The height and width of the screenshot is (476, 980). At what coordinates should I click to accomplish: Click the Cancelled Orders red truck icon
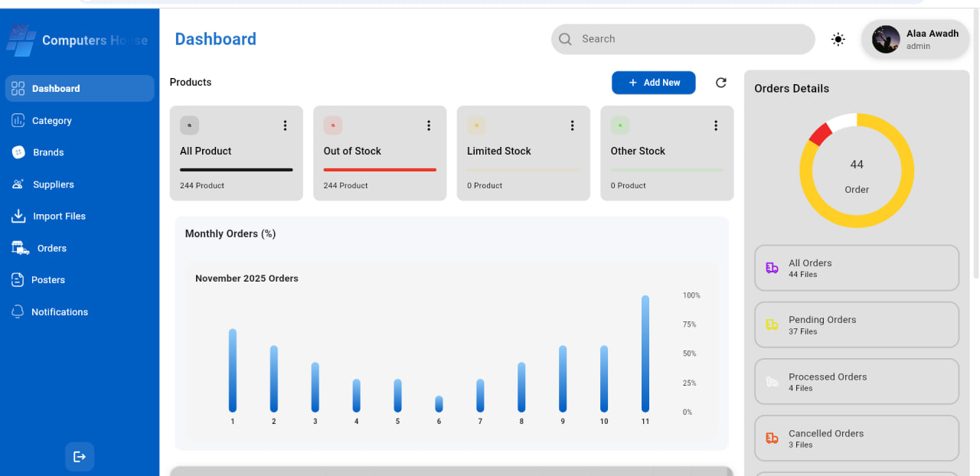coord(772,439)
